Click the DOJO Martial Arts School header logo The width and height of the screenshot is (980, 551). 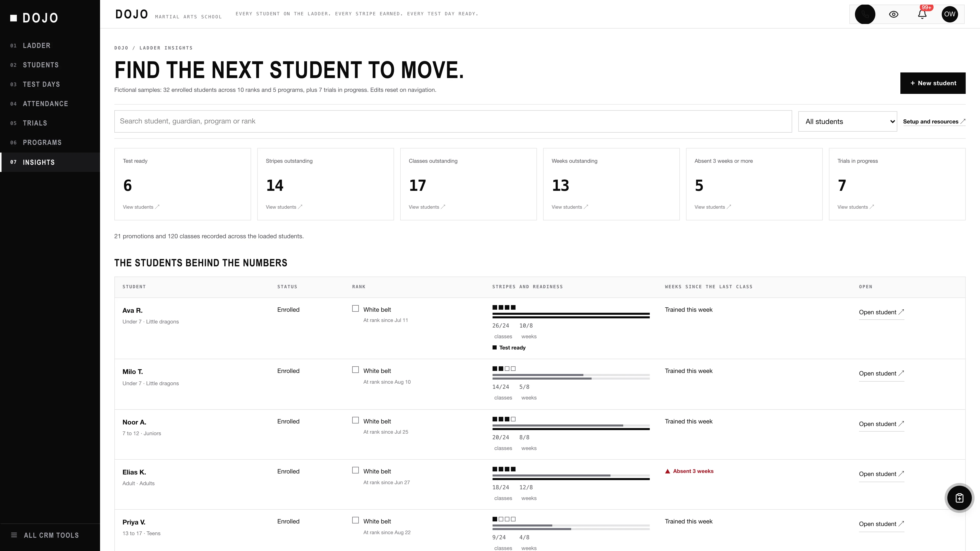coord(168,15)
